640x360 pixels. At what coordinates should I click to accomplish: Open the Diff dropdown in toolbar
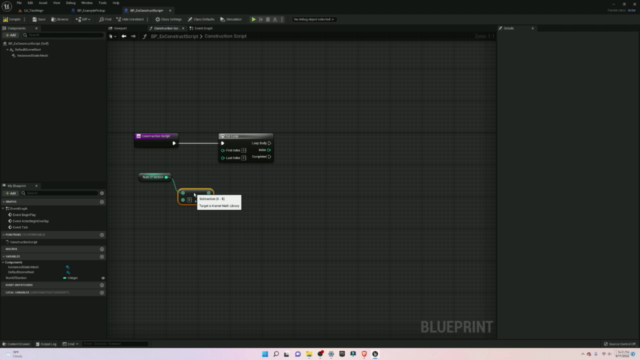83,19
